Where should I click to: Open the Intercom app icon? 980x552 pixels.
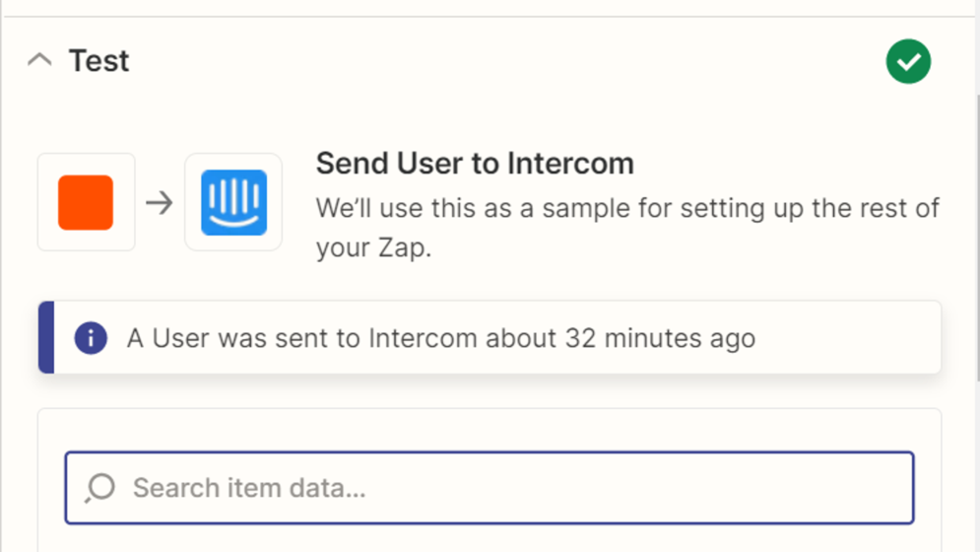pyautogui.click(x=233, y=202)
